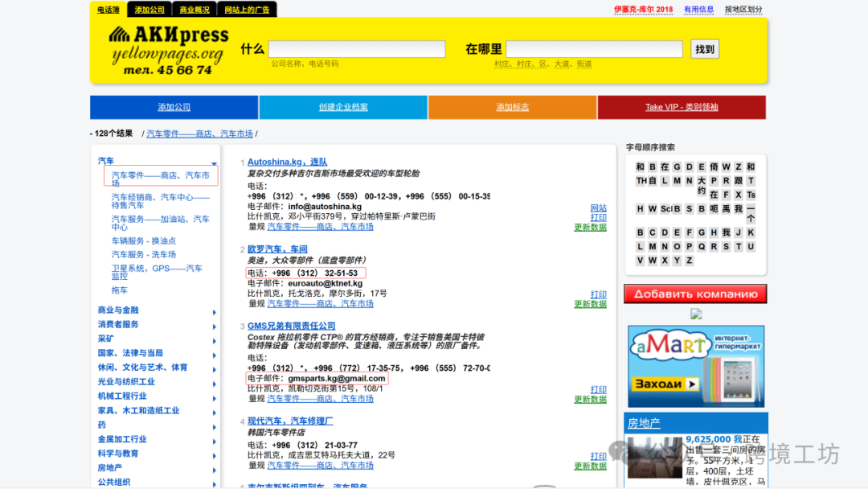Click the 什么 search input field
Viewport: 868px width, 489px height.
(357, 48)
